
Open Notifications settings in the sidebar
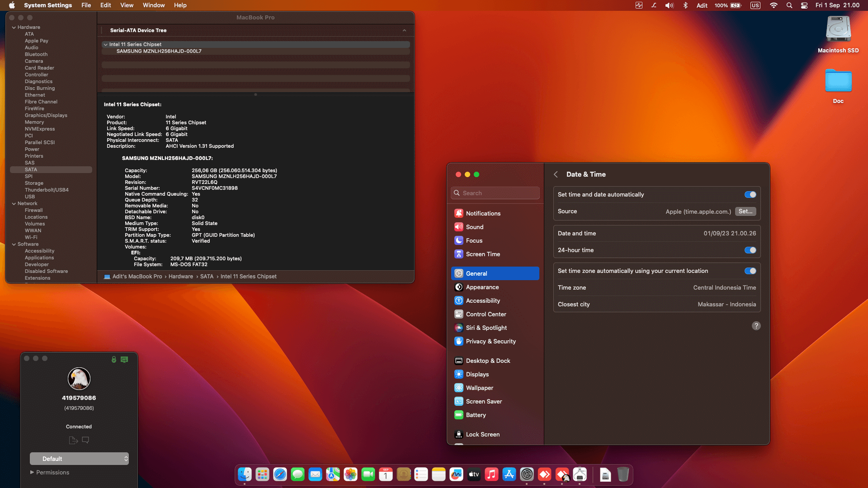pos(483,213)
